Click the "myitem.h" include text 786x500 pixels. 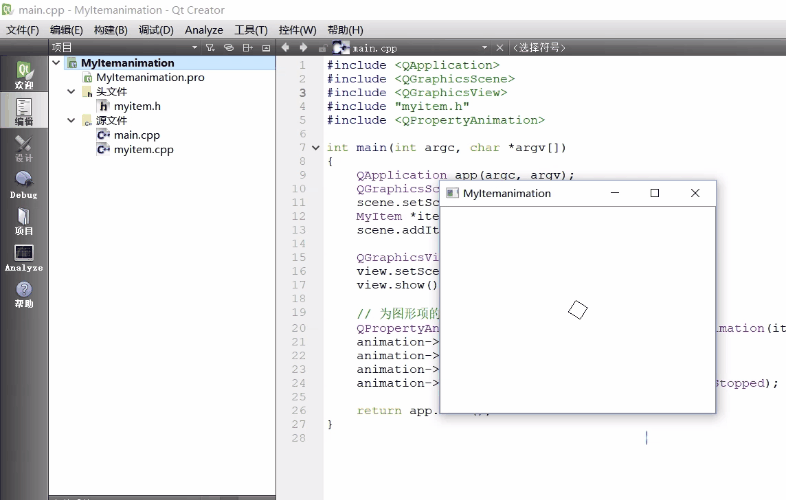click(432, 106)
